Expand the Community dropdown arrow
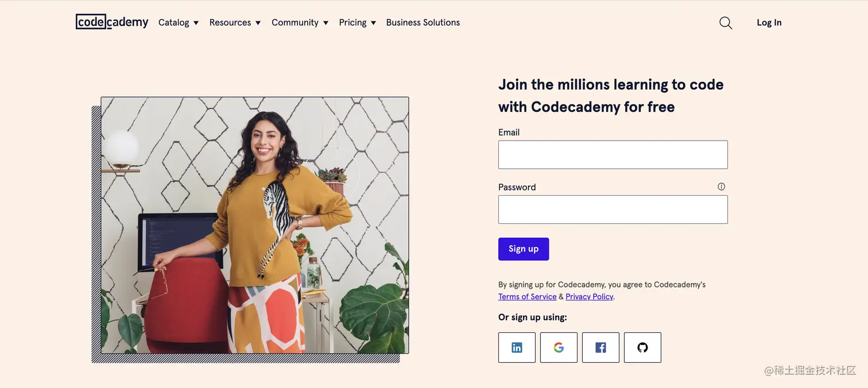 (325, 23)
